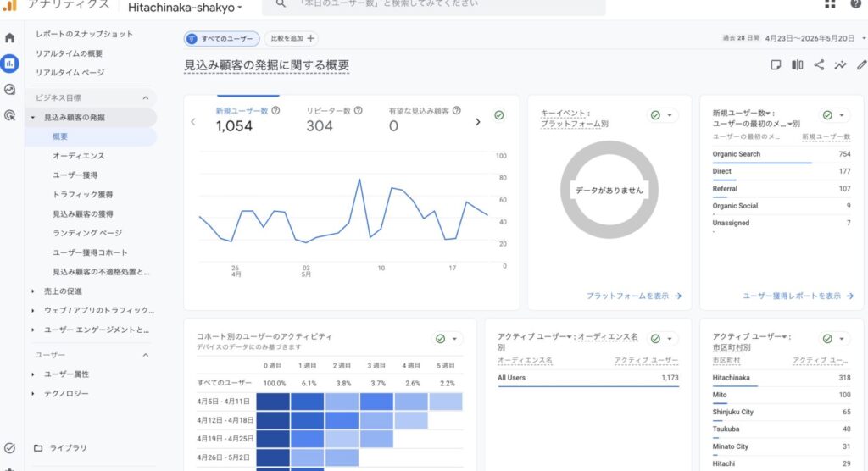Click the next metric arrow on chart card
The width and height of the screenshot is (868, 471).
(478, 122)
